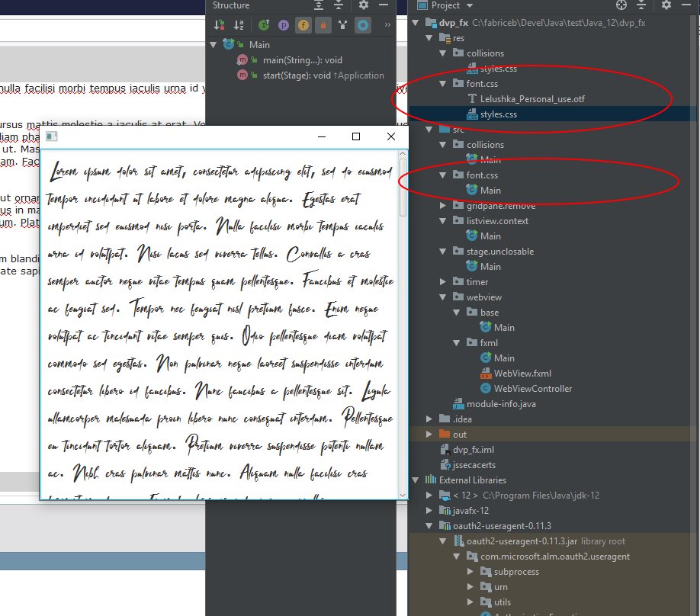Expand the subprocess package
The width and height of the screenshot is (700, 616).
[x=470, y=572]
